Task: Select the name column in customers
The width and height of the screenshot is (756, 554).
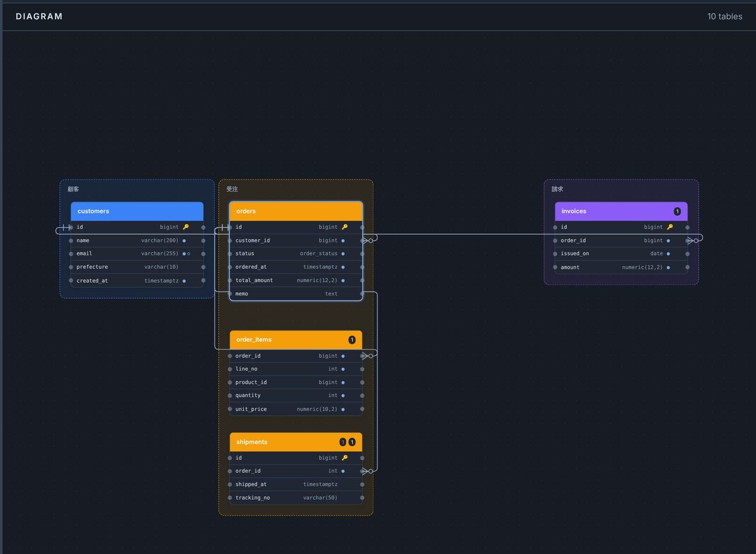Action: [137, 240]
